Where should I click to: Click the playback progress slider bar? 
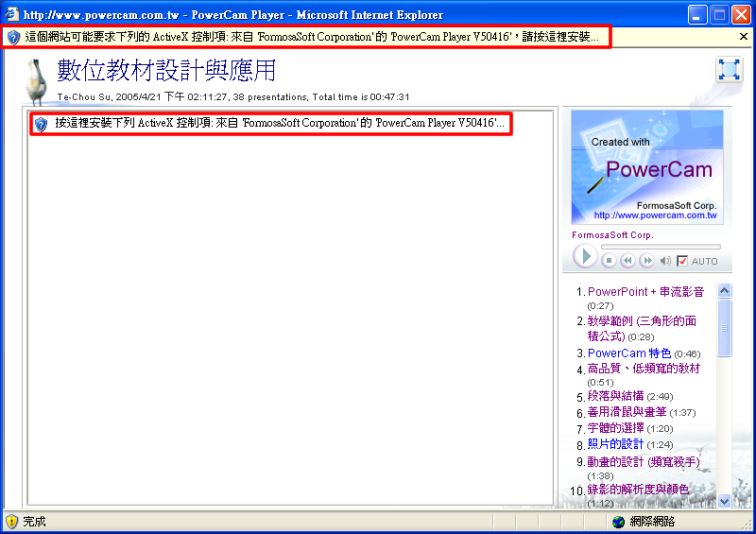click(661, 247)
